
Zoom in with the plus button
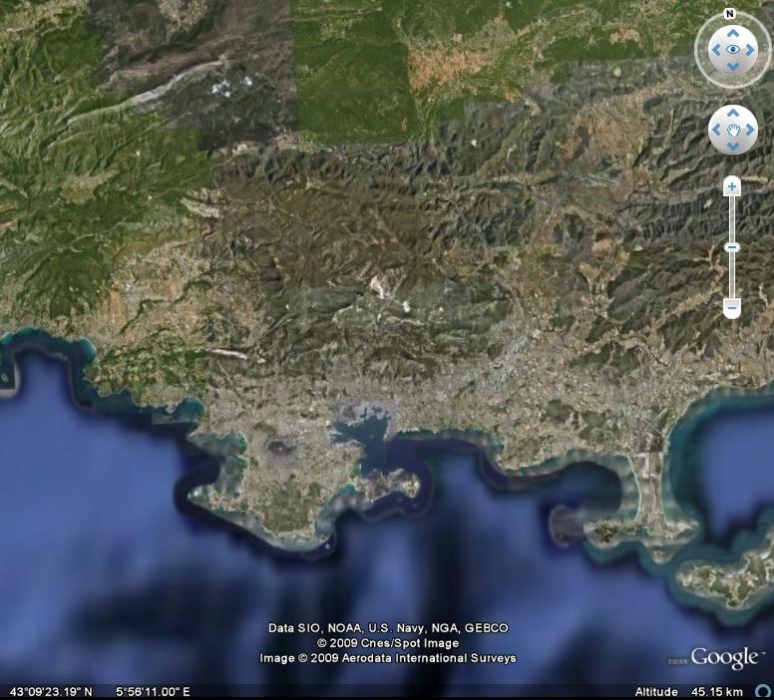click(732, 186)
